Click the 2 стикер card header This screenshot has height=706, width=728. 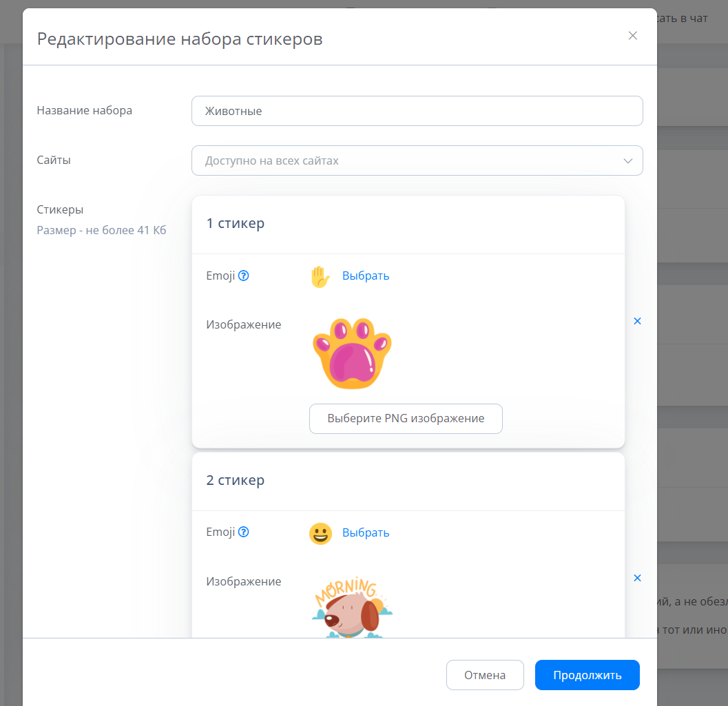[236, 481]
